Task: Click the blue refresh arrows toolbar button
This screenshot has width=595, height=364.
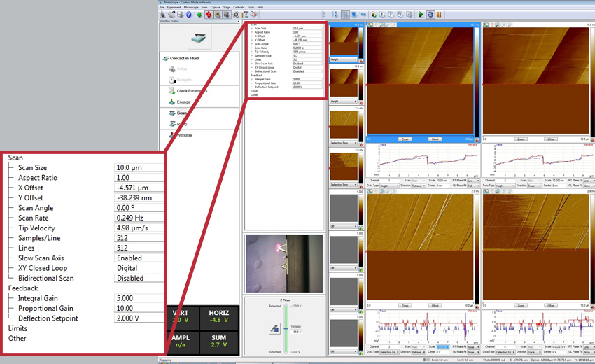Action: [430, 15]
